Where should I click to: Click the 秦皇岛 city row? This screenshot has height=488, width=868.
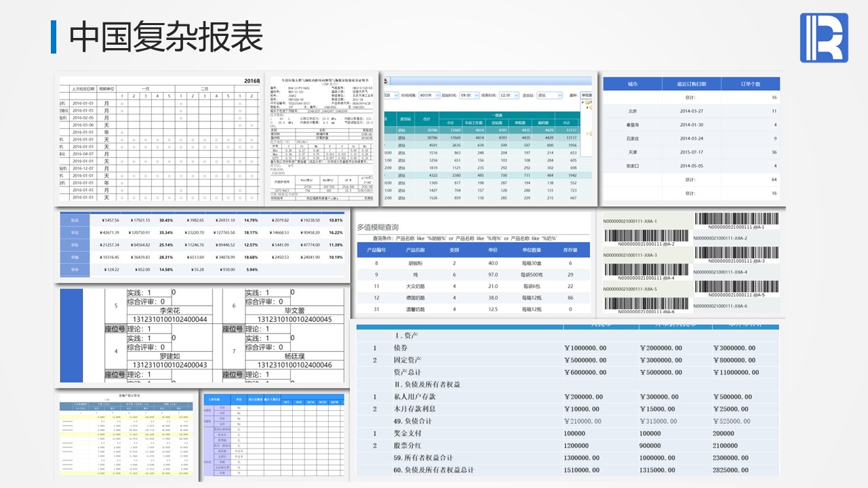pos(691,125)
